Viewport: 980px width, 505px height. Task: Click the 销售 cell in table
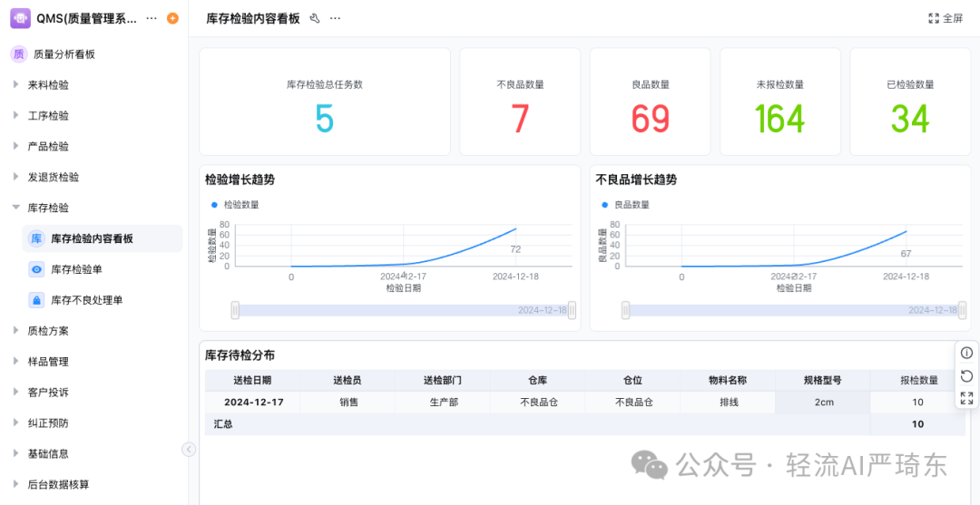(x=348, y=402)
